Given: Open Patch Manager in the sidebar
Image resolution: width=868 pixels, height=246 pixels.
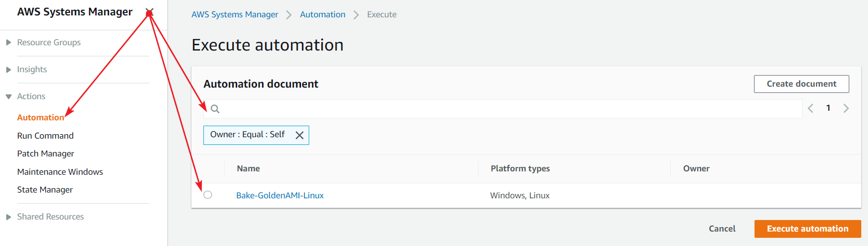Looking at the screenshot, I should coord(46,154).
